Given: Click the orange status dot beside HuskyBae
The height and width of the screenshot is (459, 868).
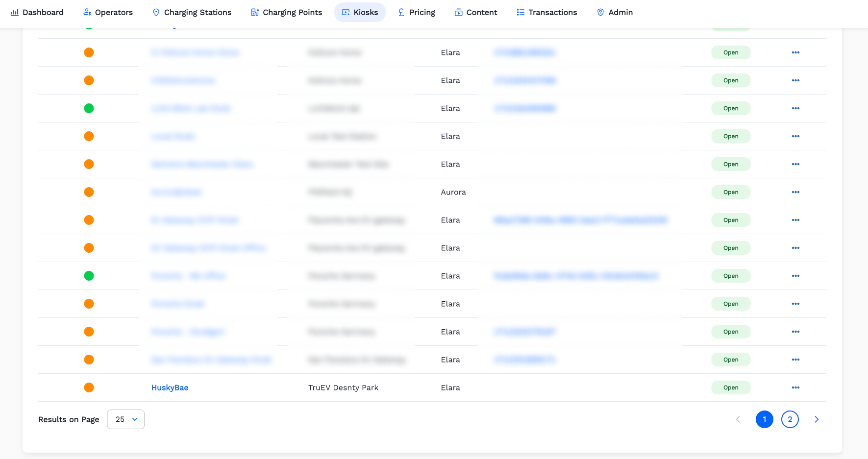Looking at the screenshot, I should (89, 387).
